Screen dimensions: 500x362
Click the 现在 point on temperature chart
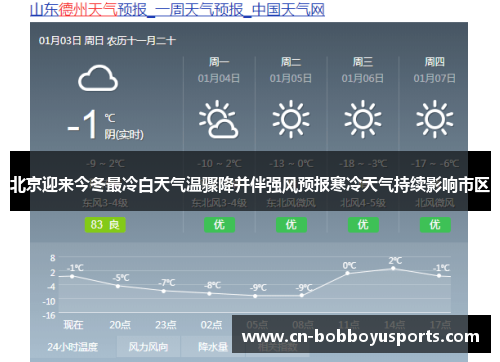pyautogui.click(x=72, y=276)
